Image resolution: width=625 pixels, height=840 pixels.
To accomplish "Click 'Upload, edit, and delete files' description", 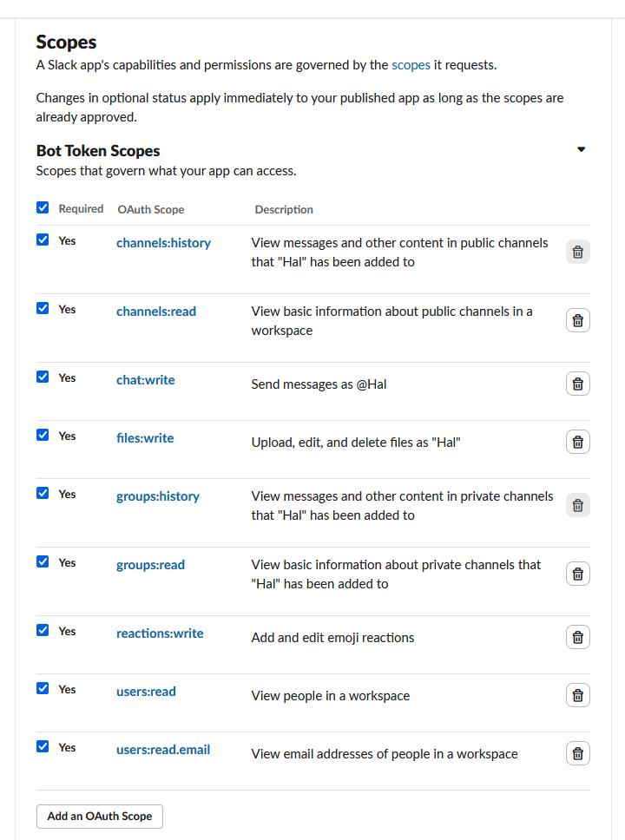I will tap(356, 442).
